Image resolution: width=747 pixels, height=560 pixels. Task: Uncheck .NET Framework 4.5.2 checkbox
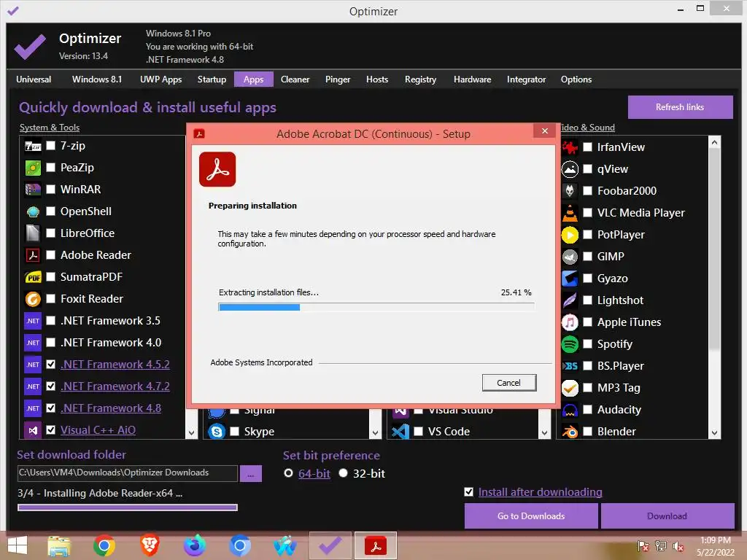pyautogui.click(x=50, y=365)
